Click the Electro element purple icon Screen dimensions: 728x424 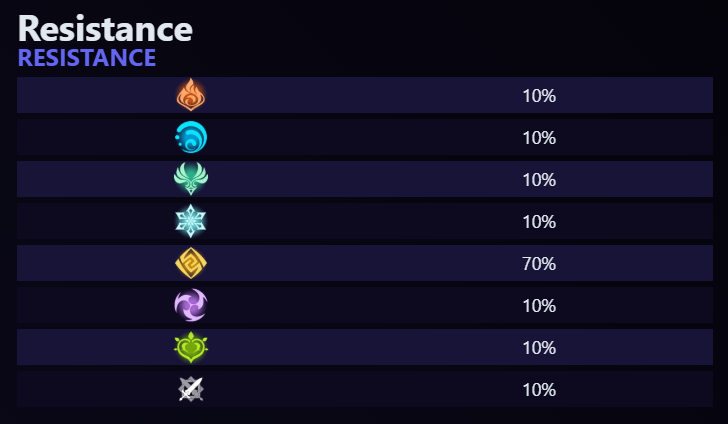190,305
